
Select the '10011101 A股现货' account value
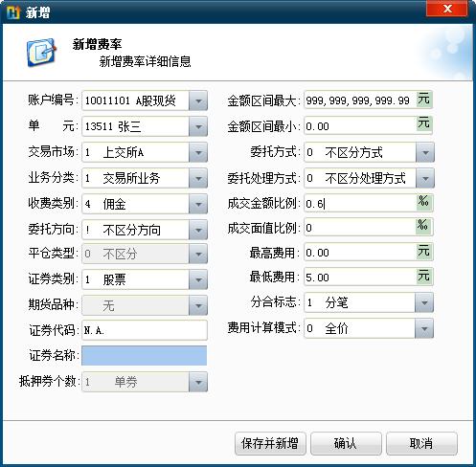point(130,100)
